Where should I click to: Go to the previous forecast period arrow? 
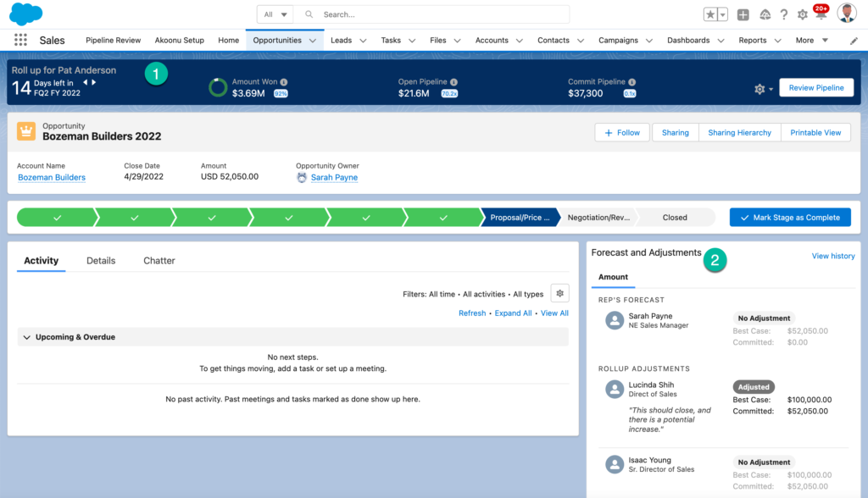[x=85, y=82]
